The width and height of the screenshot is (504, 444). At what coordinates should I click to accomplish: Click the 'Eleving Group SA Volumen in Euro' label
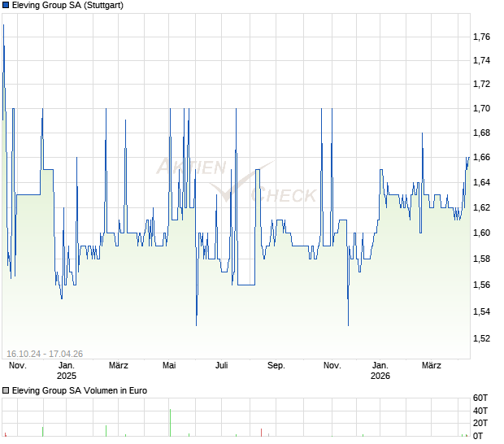pos(80,390)
